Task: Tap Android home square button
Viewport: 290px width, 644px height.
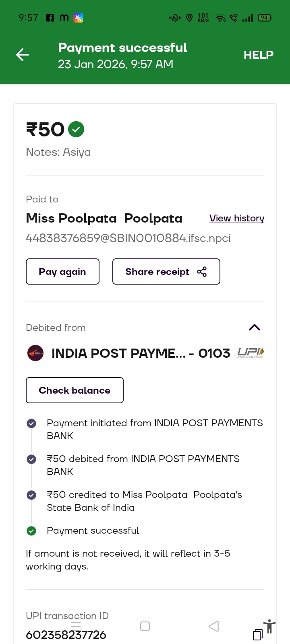Action: (145, 626)
